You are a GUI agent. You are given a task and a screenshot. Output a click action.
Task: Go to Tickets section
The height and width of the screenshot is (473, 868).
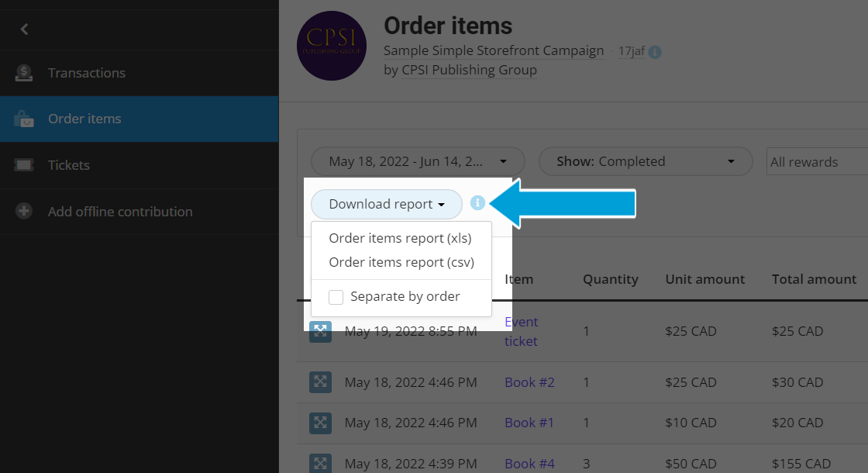139,165
